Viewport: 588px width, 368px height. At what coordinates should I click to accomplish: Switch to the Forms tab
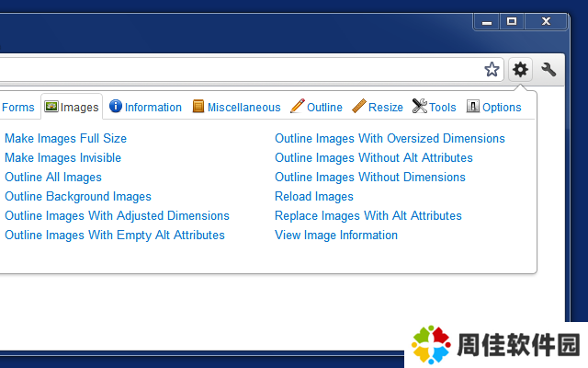coord(17,108)
